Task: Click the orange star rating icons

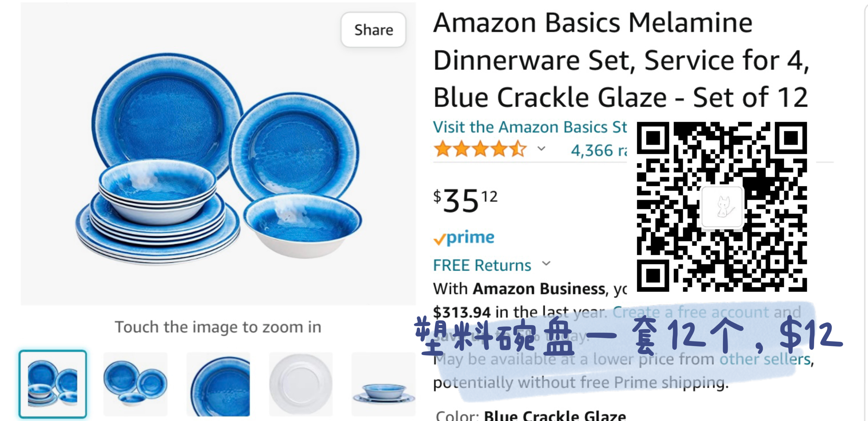Action: click(480, 149)
